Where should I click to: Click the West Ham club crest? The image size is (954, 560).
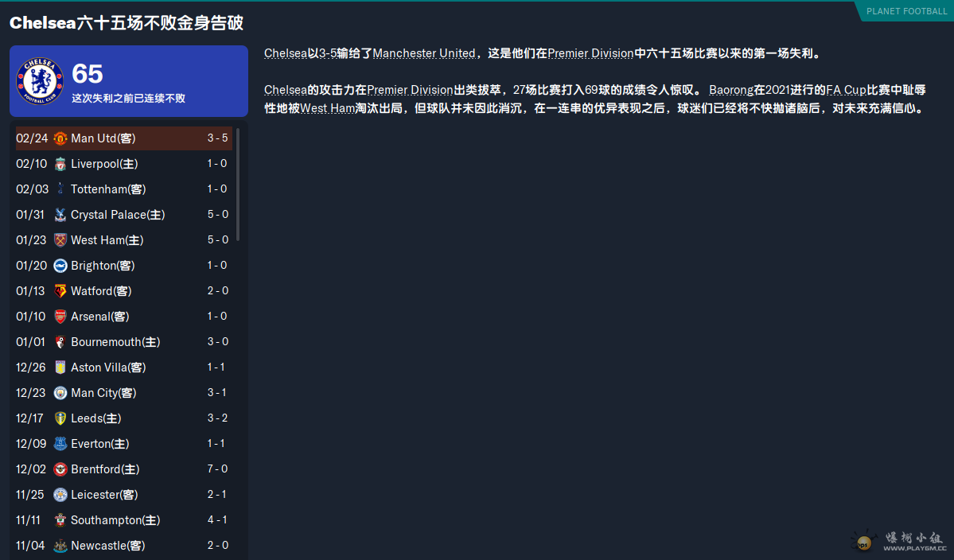(x=60, y=241)
